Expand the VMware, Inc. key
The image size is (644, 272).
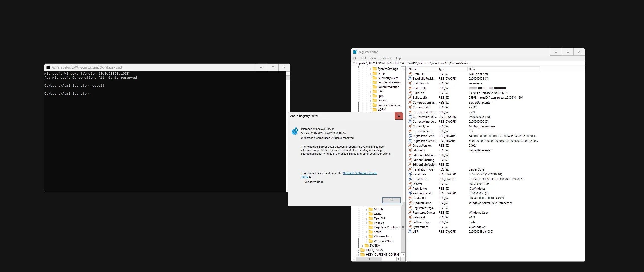[366, 237]
